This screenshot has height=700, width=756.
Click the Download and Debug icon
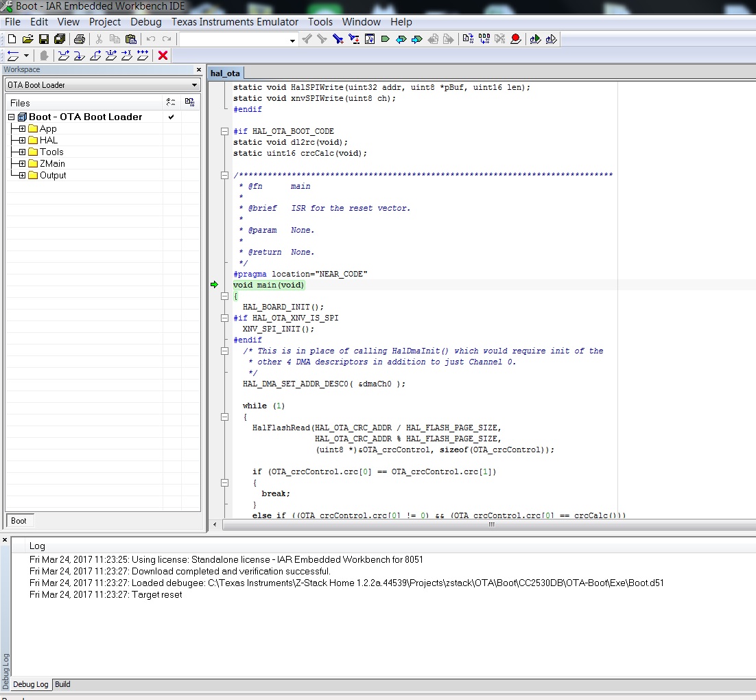click(x=535, y=39)
